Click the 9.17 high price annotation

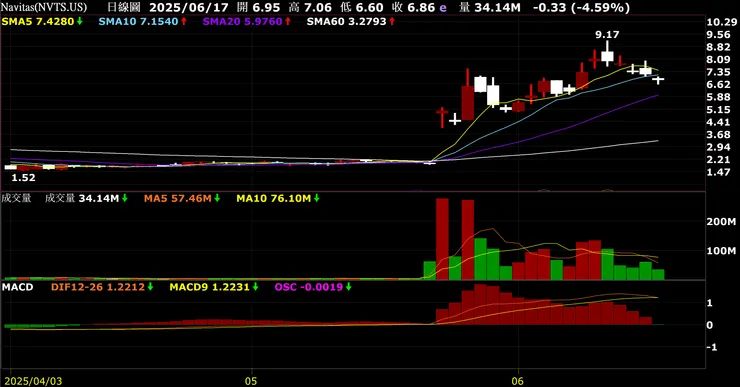(x=607, y=34)
